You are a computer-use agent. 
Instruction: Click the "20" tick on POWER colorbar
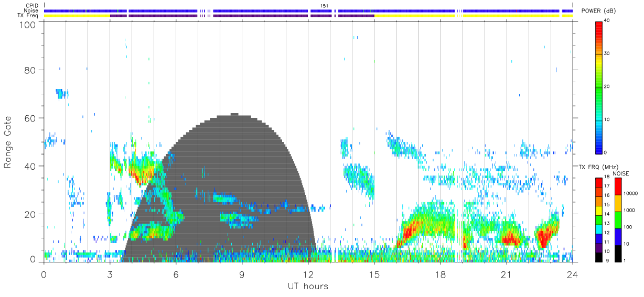607,87
